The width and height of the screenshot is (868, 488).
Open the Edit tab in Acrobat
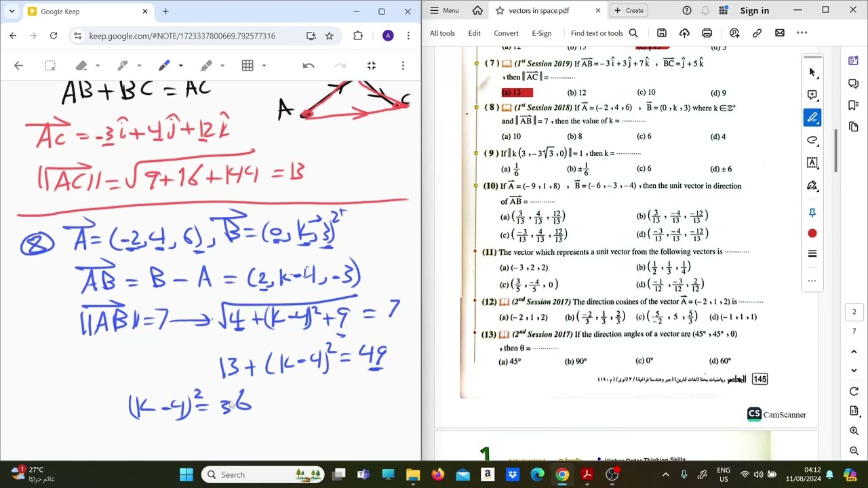click(x=474, y=33)
